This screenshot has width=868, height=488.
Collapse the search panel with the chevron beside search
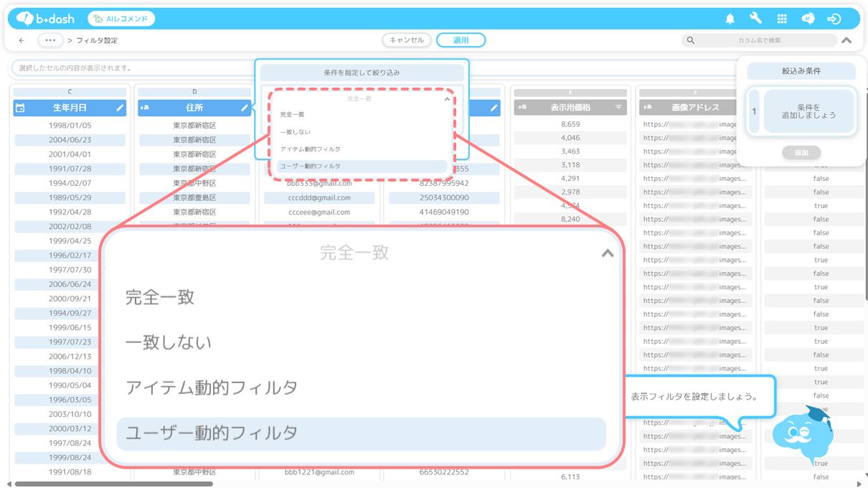coord(846,41)
